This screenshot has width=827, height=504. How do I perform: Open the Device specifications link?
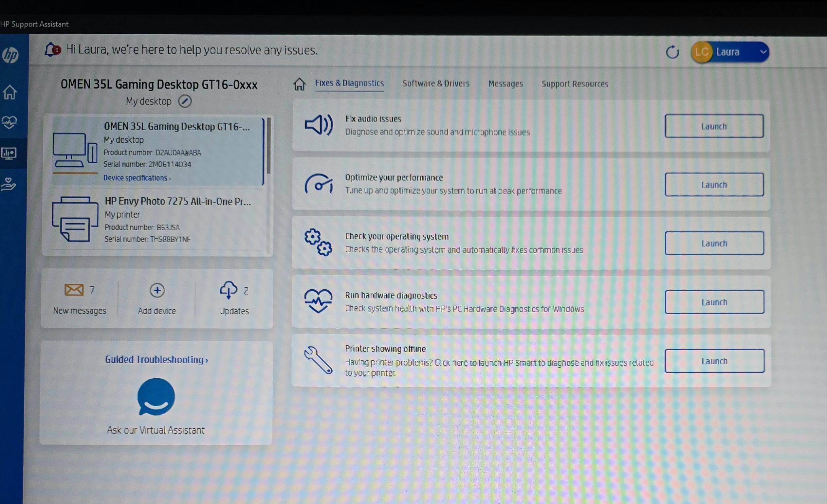point(137,178)
